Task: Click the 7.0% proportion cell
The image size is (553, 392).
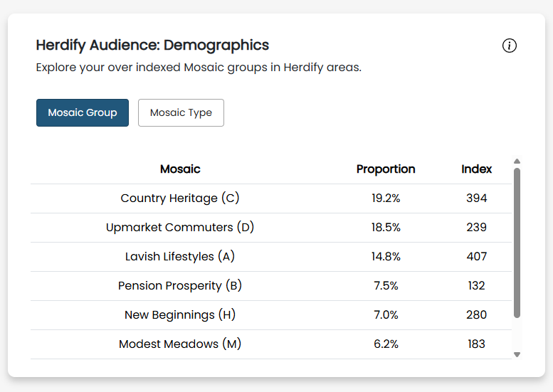Action: click(x=386, y=315)
